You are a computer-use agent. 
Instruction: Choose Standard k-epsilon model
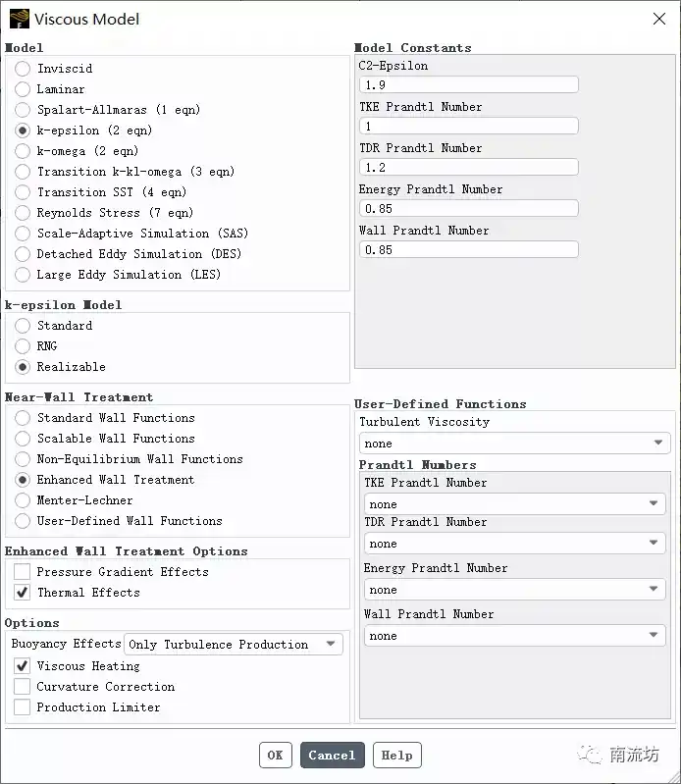click(23, 326)
